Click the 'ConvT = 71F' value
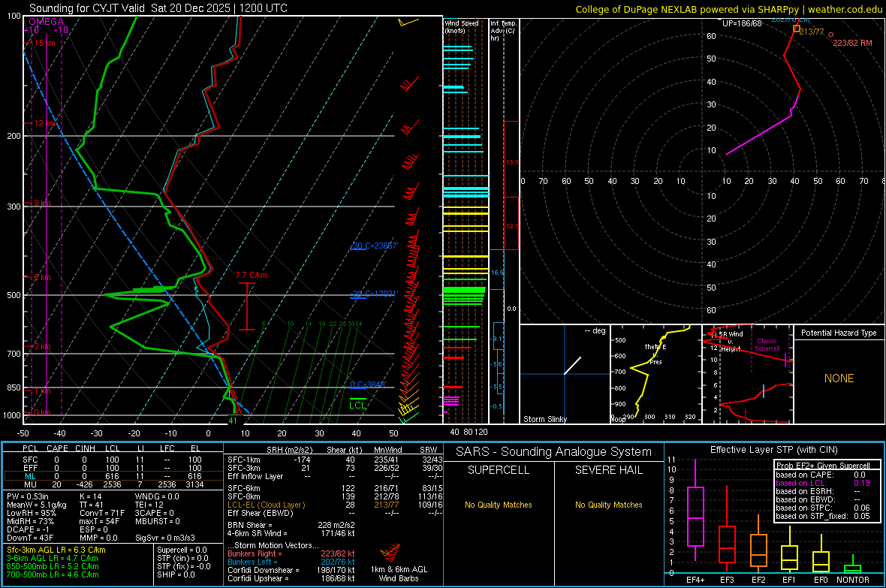The height and width of the screenshot is (588, 886). click(102, 514)
